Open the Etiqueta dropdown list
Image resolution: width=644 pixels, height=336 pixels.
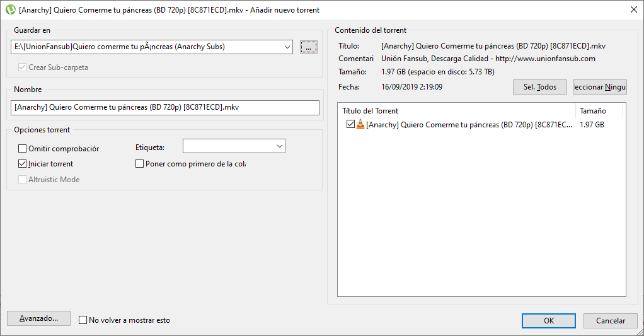(279, 146)
